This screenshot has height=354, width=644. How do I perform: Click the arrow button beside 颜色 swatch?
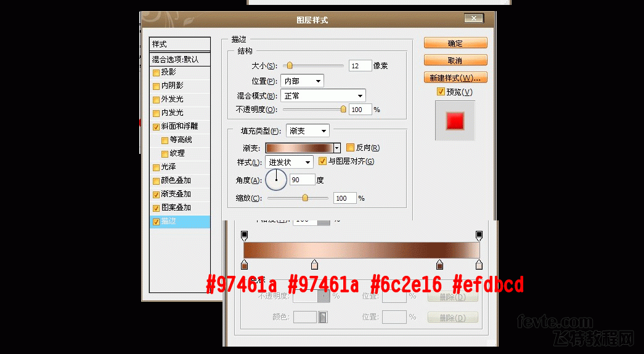coord(323,317)
